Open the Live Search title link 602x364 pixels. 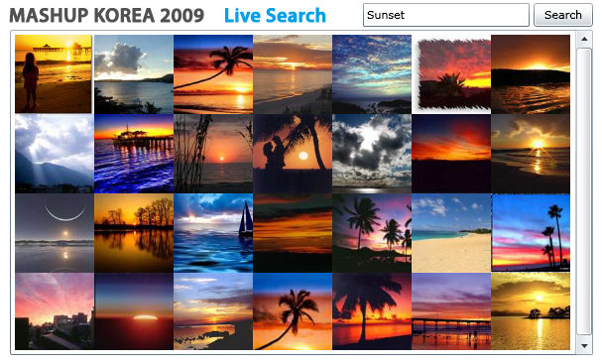click(275, 16)
